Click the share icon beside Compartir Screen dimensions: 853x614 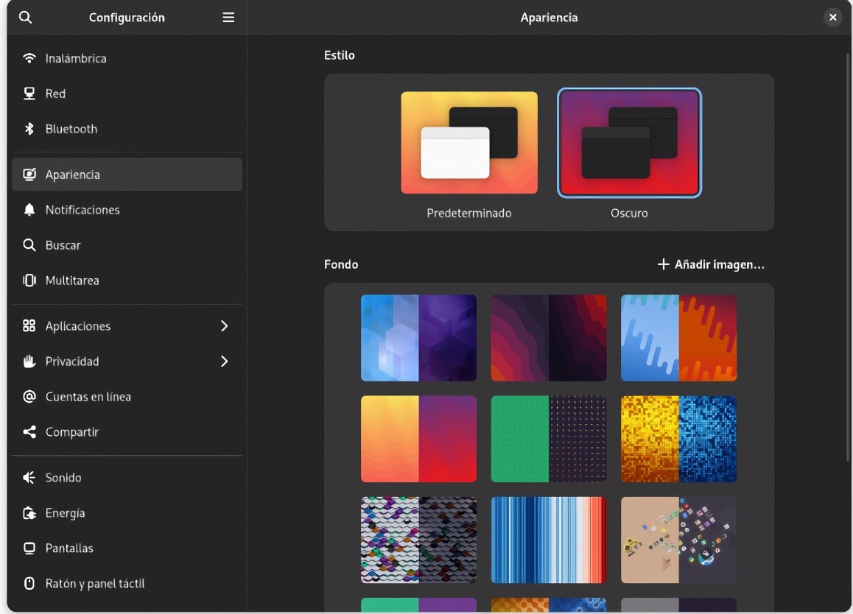point(29,432)
